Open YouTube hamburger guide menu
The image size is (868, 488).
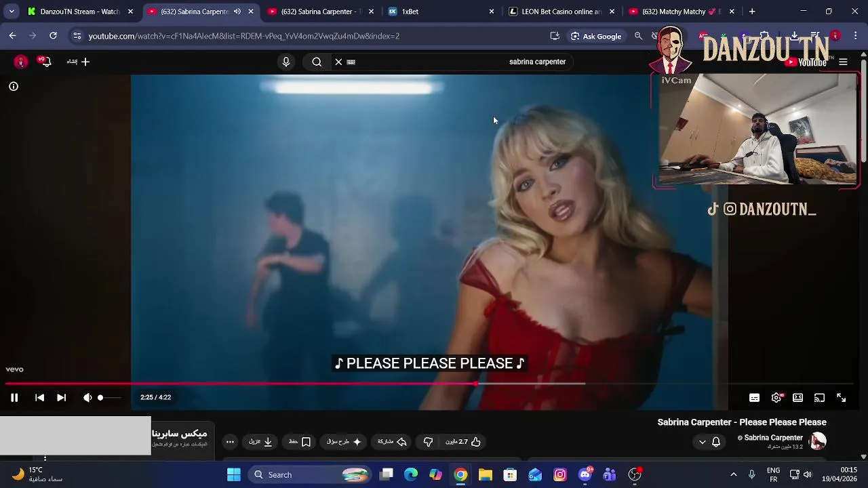[x=843, y=62]
